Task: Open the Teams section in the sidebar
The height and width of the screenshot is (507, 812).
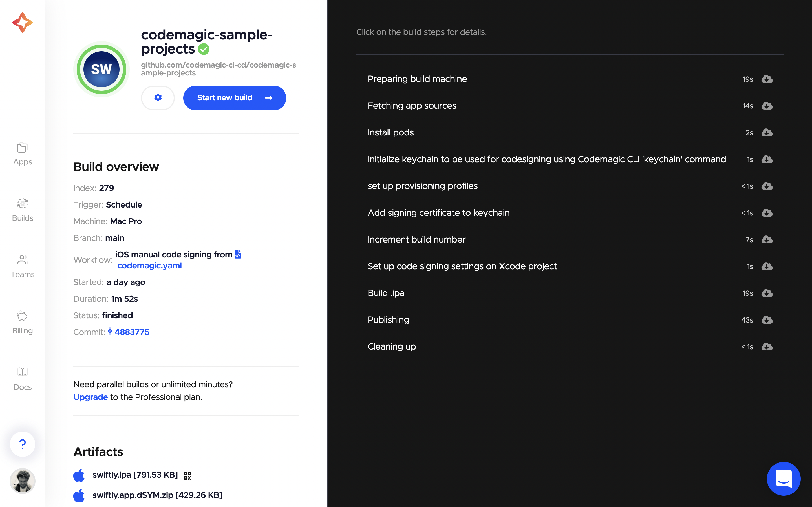Action: 22,266
